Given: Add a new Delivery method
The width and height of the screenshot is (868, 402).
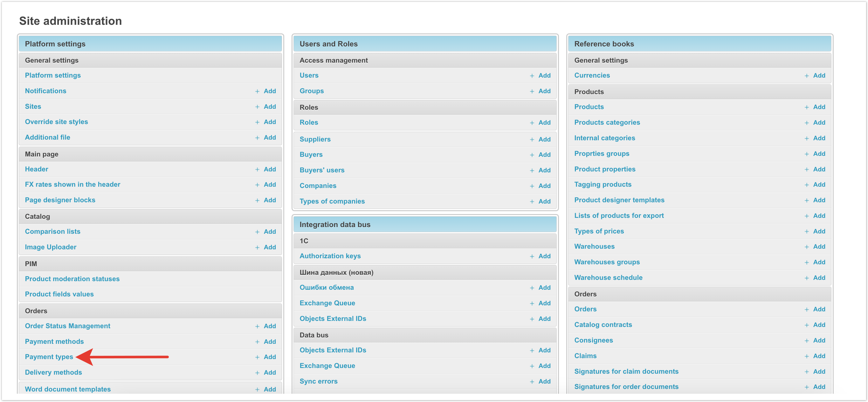Looking at the screenshot, I should coord(269,373).
